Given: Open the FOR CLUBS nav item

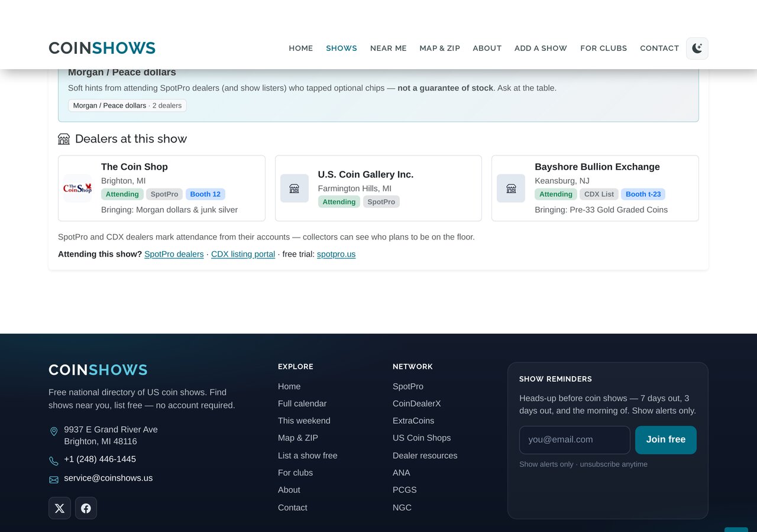Looking at the screenshot, I should [604, 48].
